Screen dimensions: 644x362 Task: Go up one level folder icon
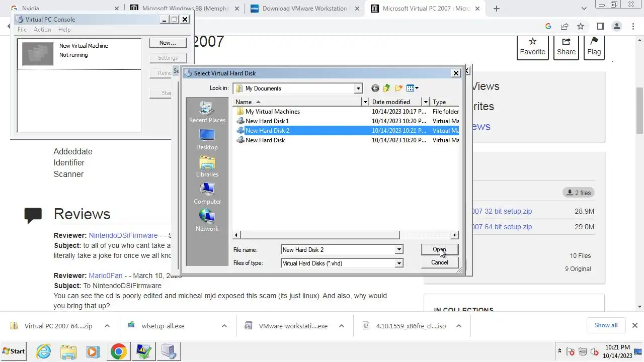(386, 88)
